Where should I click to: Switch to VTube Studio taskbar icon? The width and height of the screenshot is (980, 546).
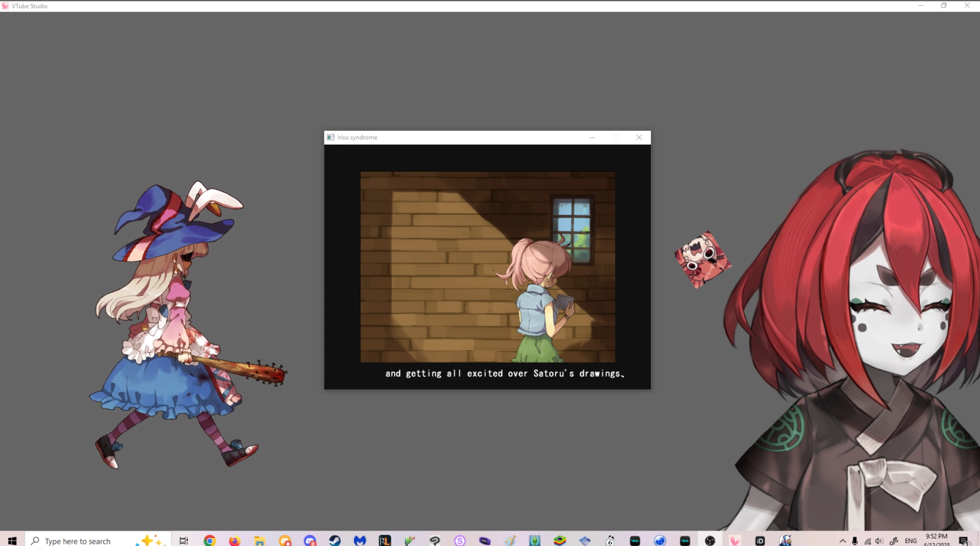735,540
